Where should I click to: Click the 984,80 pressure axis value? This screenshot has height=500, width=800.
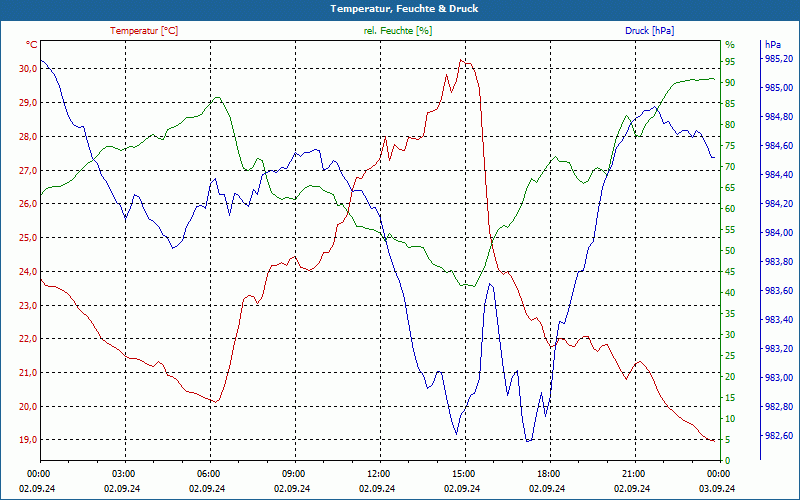780,117
